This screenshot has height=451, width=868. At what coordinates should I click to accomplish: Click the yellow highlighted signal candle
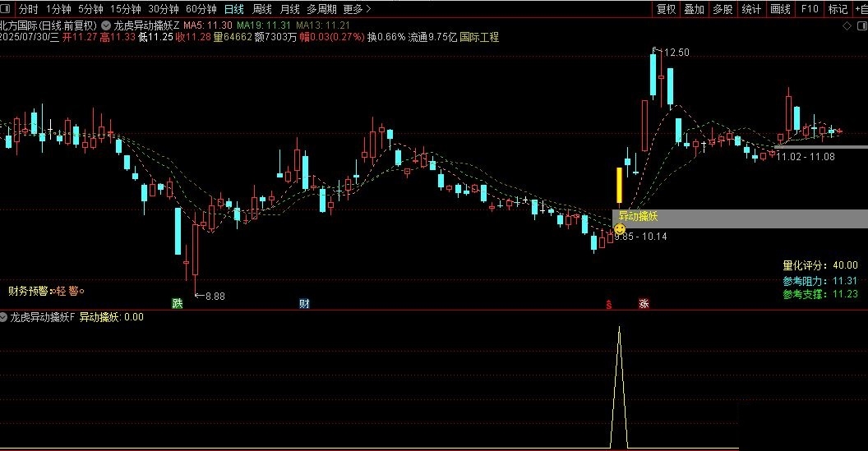pyautogui.click(x=620, y=185)
